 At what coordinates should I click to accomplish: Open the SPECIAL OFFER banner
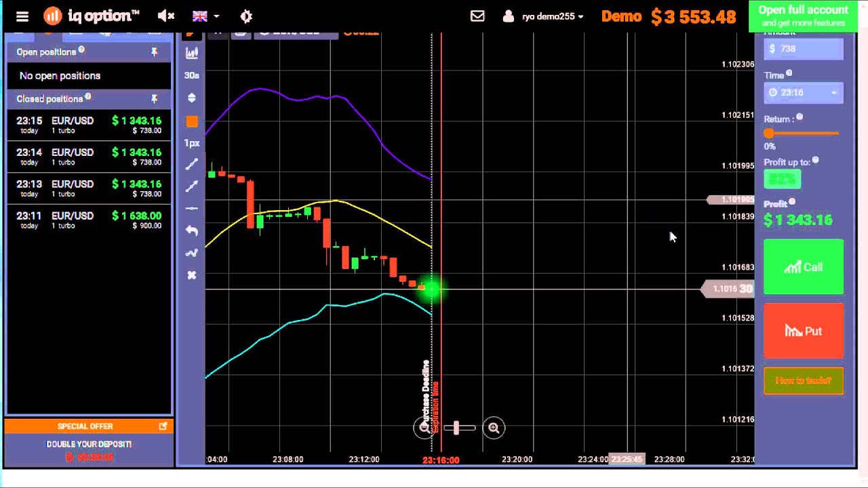click(89, 426)
